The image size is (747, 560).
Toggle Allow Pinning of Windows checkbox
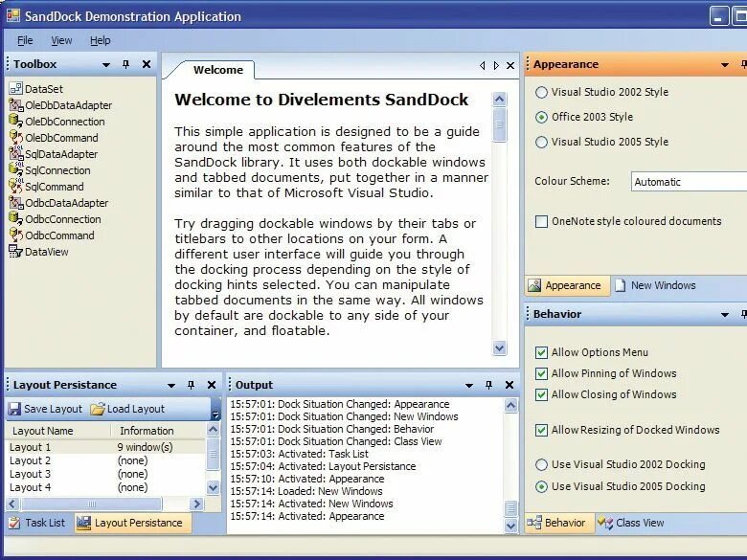click(541, 373)
